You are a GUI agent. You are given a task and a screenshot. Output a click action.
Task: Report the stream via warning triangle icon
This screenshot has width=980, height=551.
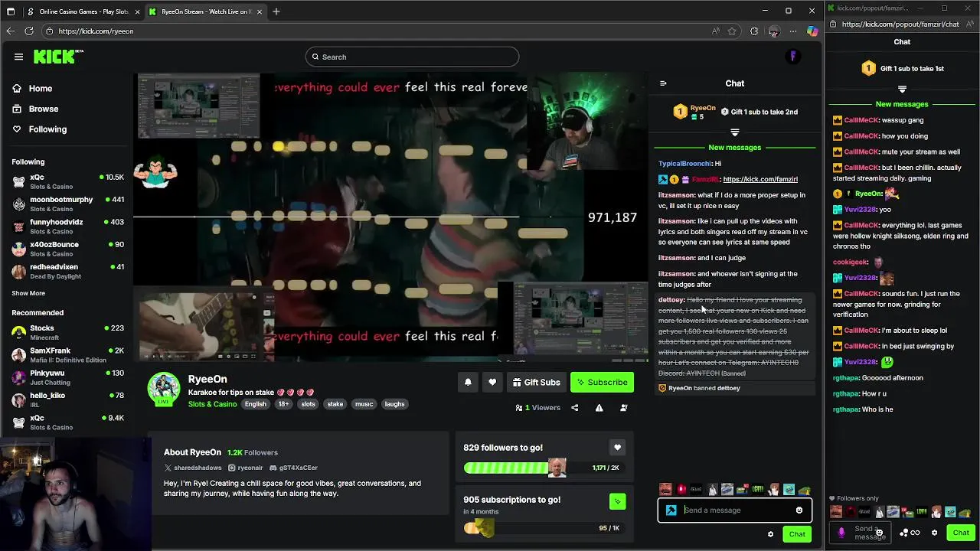coord(599,408)
